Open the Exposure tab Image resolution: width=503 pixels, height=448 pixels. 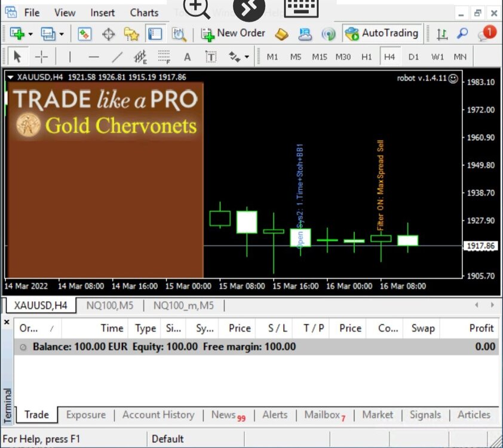pos(86,415)
